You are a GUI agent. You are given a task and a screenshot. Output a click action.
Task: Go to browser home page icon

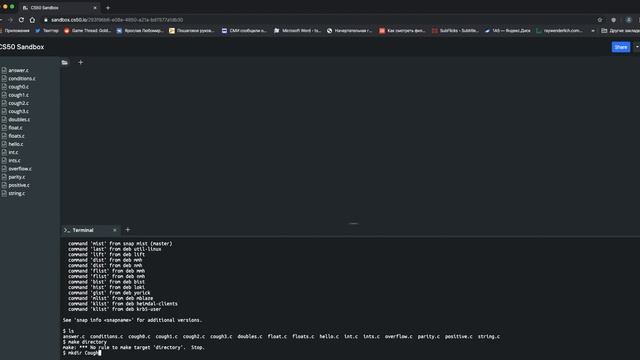[32, 20]
